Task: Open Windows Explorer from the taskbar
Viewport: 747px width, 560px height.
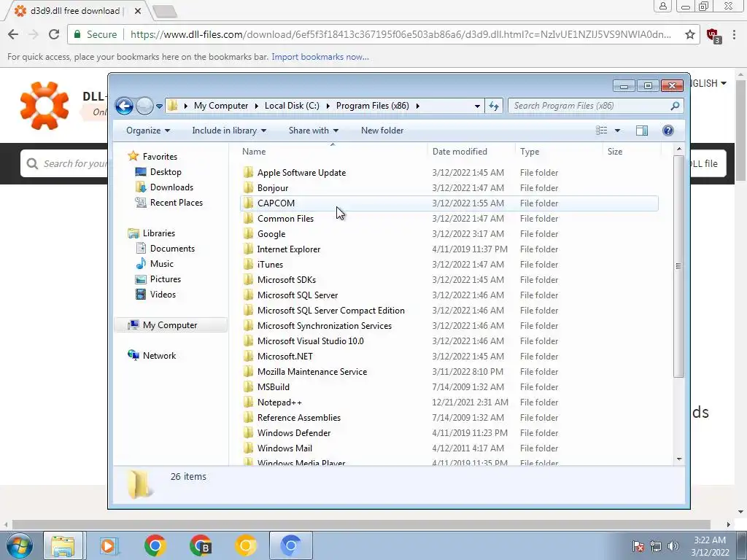Action: [x=63, y=545]
